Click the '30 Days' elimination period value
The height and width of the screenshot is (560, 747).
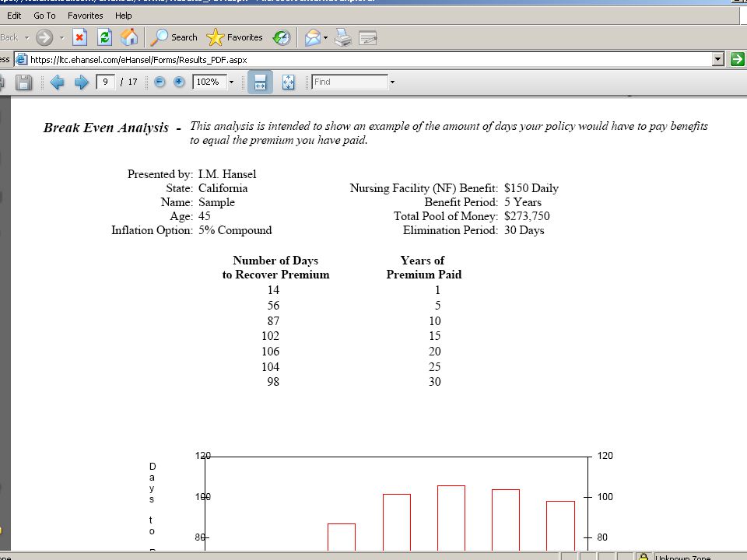point(524,230)
